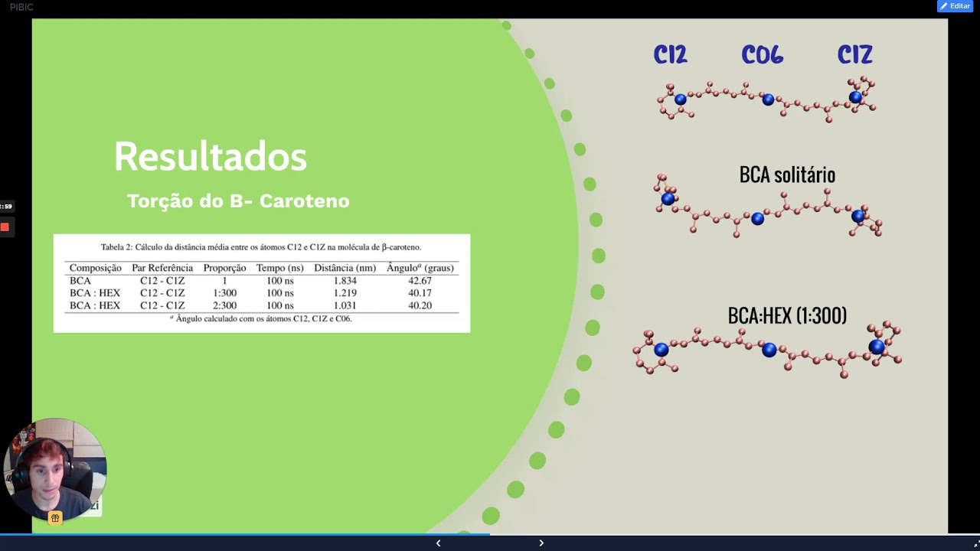Select the angle value 40.17
This screenshot has height=551, width=980.
[420, 293]
